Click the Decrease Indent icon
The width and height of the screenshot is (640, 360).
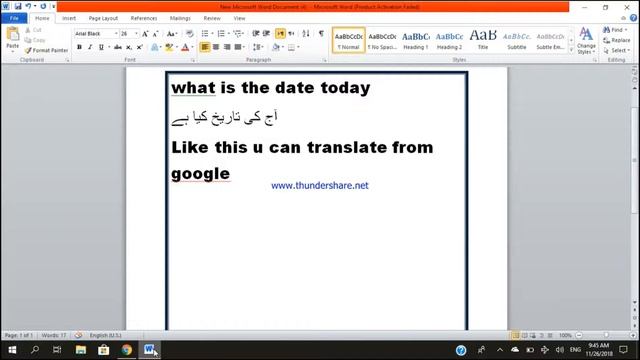(256, 33)
